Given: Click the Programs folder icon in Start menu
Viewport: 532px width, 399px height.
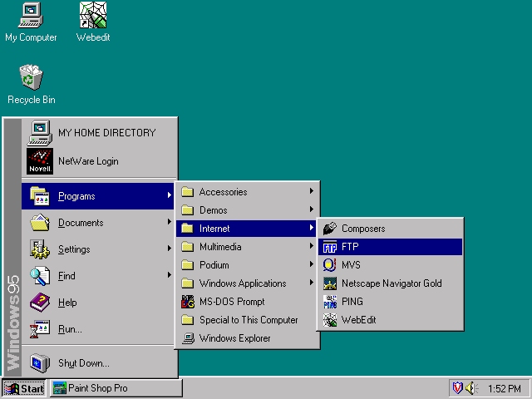Looking at the screenshot, I should (x=40, y=196).
